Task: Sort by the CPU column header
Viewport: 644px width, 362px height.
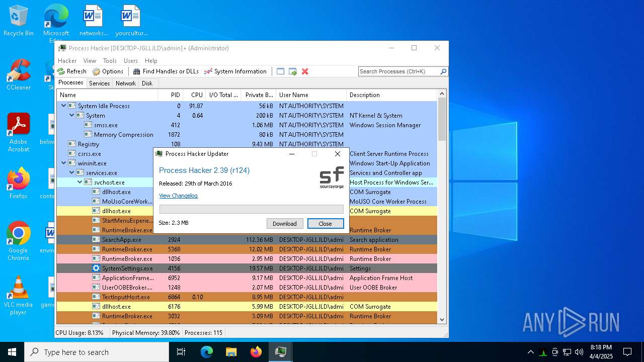Action: click(194, 95)
